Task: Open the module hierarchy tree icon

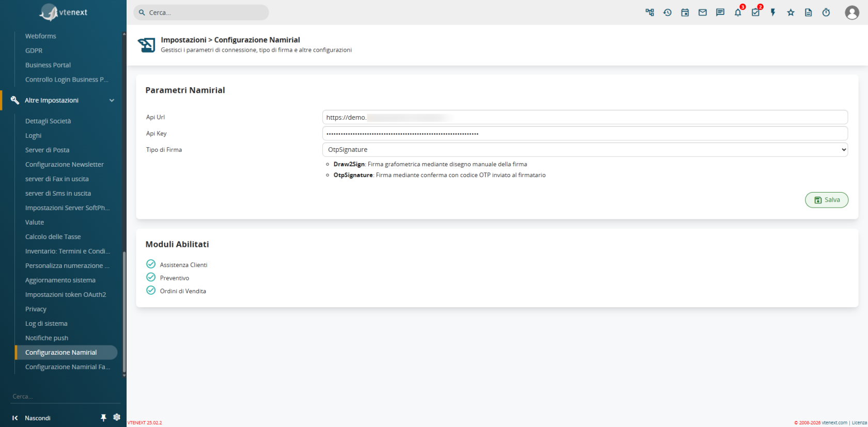Action: (x=649, y=12)
